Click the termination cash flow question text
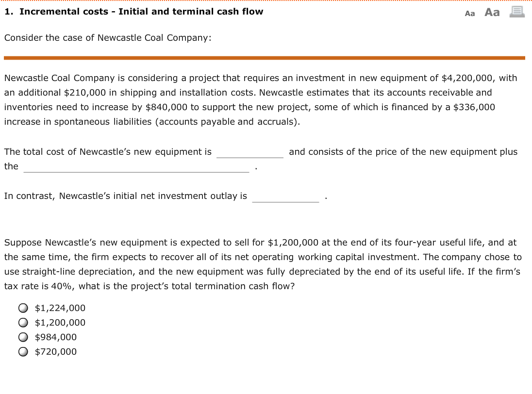Viewport: 532px width, 394px height. tap(262, 264)
